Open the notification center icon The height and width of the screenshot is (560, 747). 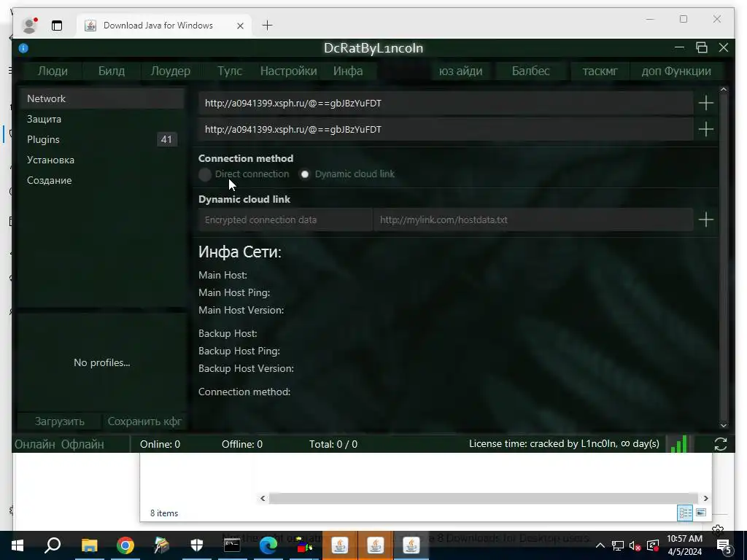[724, 546]
